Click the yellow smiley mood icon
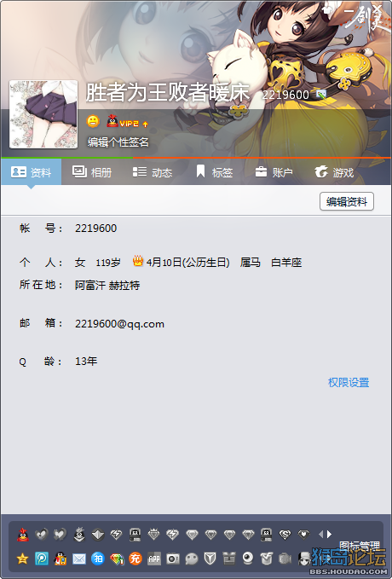The width and height of the screenshot is (392, 579). [x=93, y=121]
